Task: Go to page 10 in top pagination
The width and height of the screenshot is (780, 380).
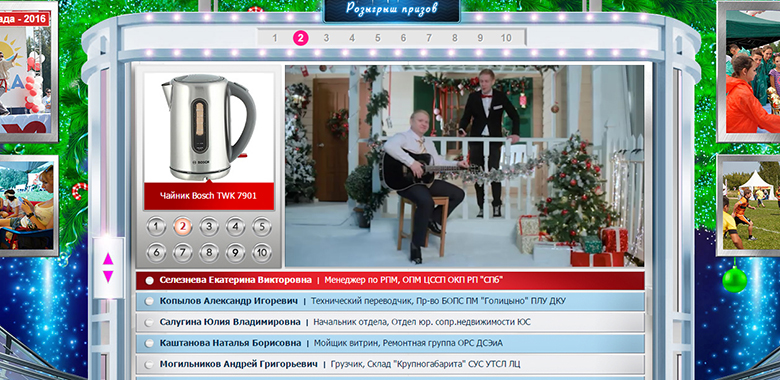Action: (506, 38)
